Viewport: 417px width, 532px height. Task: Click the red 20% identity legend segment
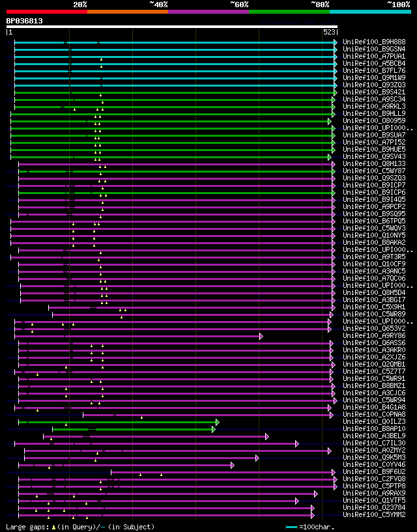47,12
